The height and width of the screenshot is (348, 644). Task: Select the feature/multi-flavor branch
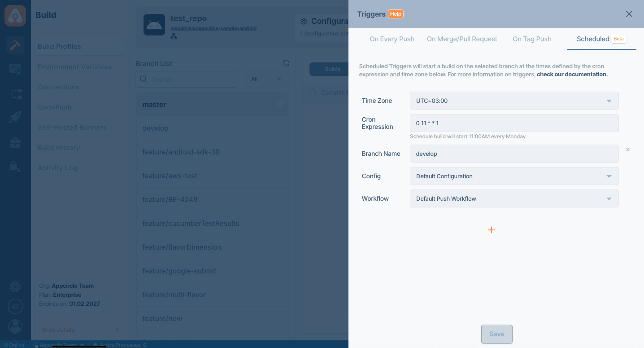[x=212, y=295]
